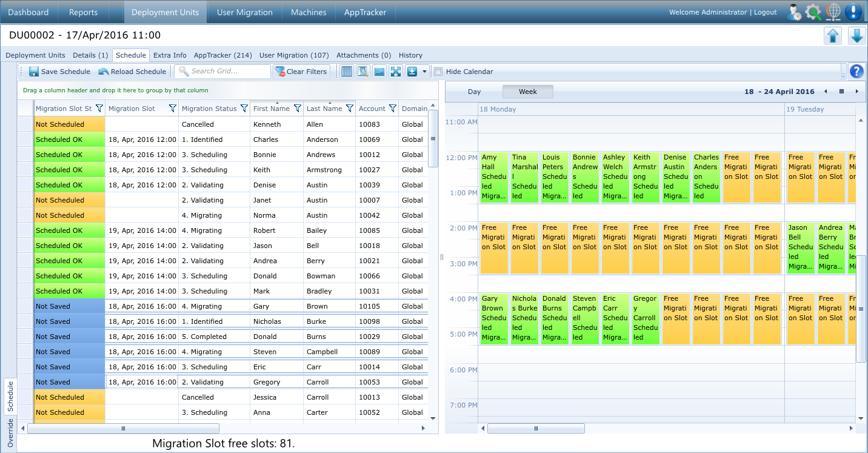This screenshot has height=453, width=868.
Task: Sort by the Last Name column header
Action: (x=324, y=109)
